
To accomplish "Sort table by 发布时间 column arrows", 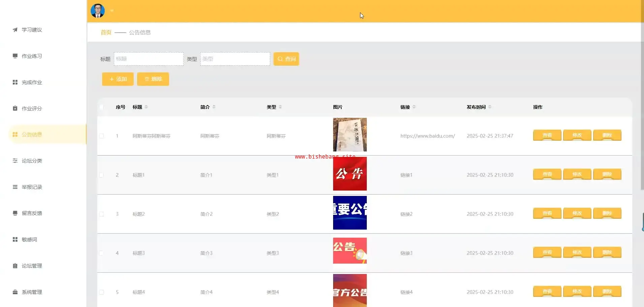I will point(490,107).
